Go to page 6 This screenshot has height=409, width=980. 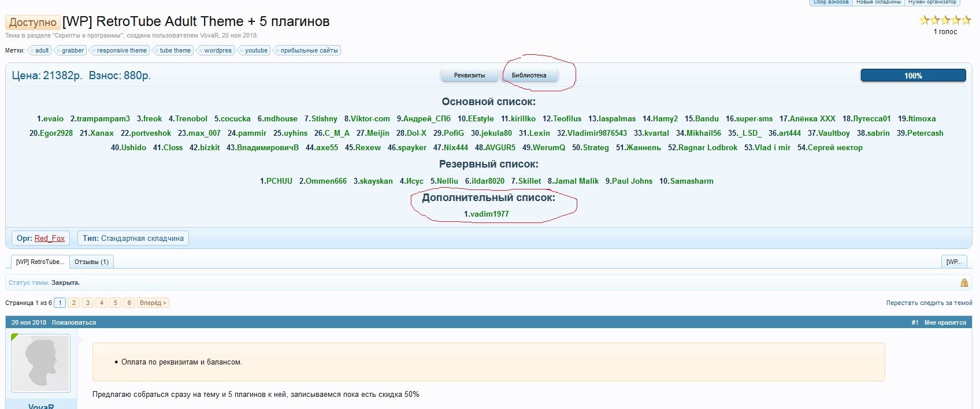click(x=129, y=303)
